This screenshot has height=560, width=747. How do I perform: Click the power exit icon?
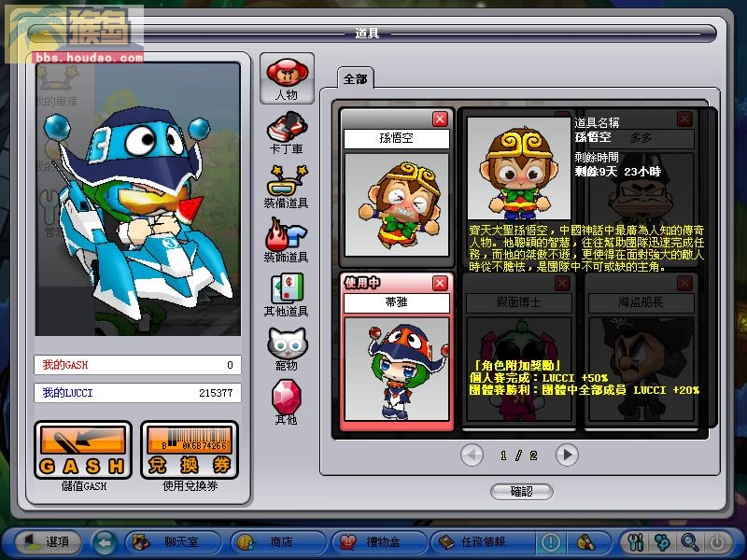717,542
